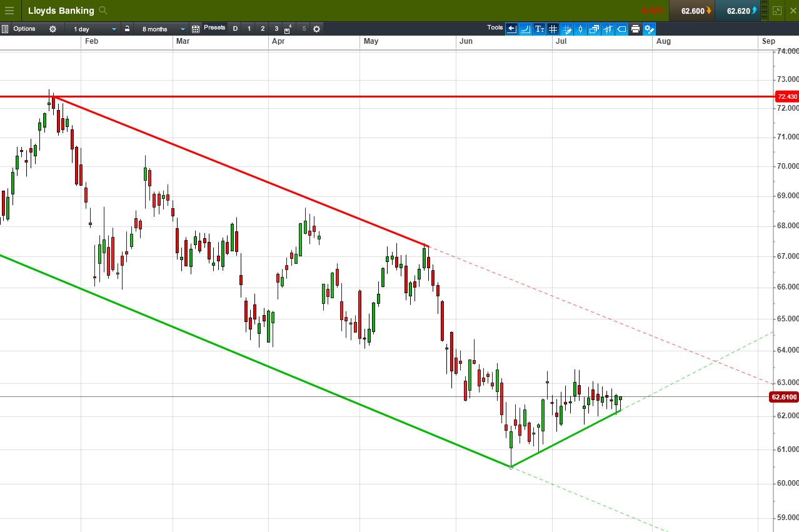Toggle the time range lock icon
Screen dimensions: 799x532
127,29
